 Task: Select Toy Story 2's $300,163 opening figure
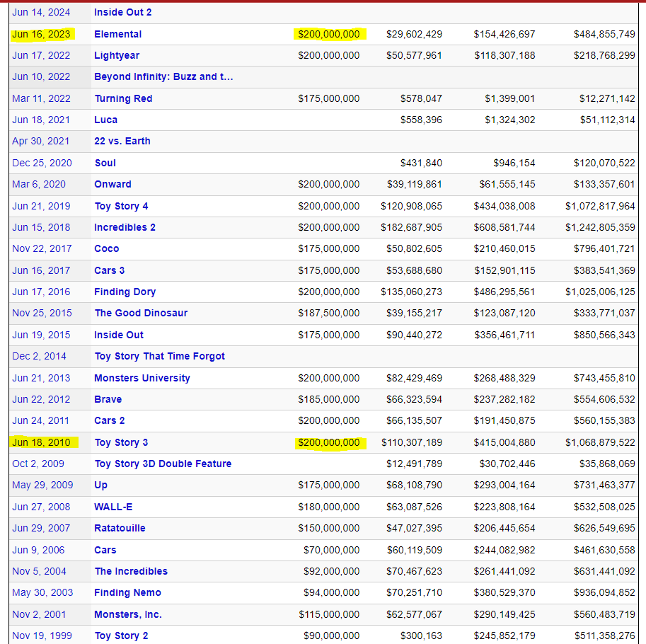[421, 636]
